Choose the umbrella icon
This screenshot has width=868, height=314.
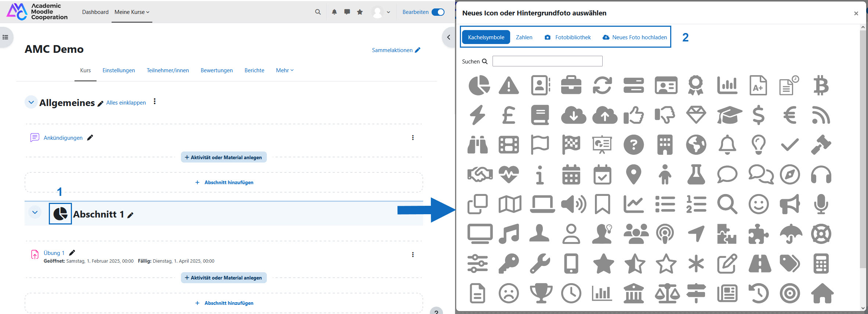click(791, 234)
